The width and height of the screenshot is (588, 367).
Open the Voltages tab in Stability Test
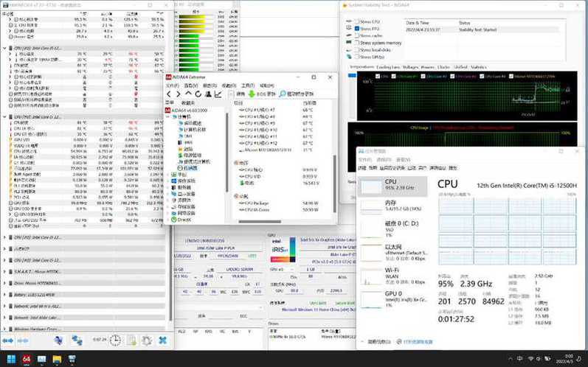click(x=410, y=67)
